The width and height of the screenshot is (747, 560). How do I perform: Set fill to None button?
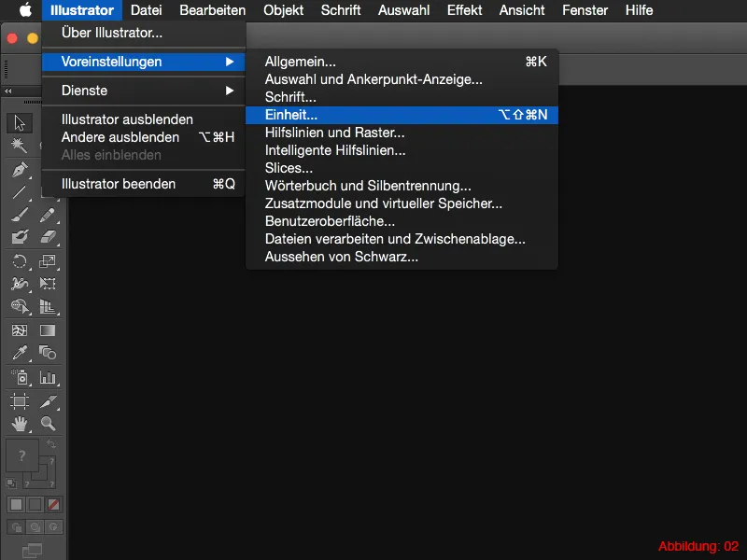pyautogui.click(x=53, y=504)
